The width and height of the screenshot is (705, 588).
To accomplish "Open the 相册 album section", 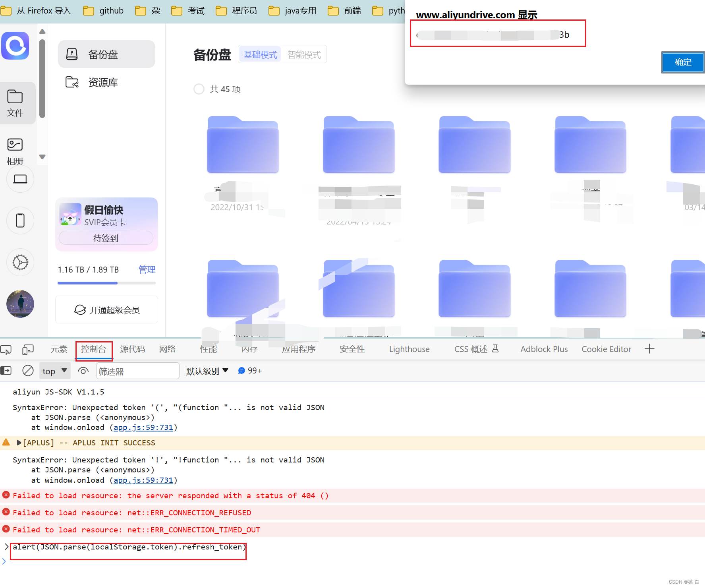I will [15, 151].
